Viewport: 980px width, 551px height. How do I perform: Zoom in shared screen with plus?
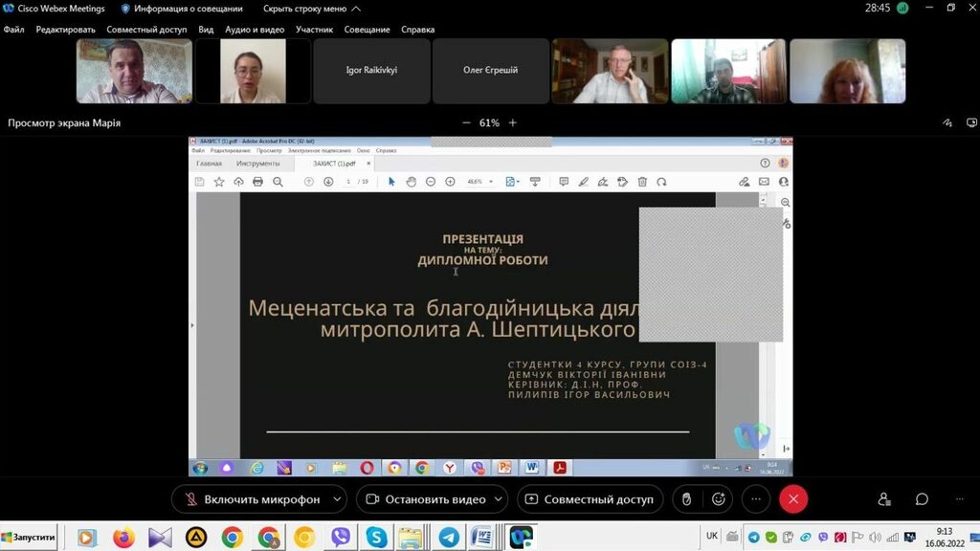click(513, 122)
